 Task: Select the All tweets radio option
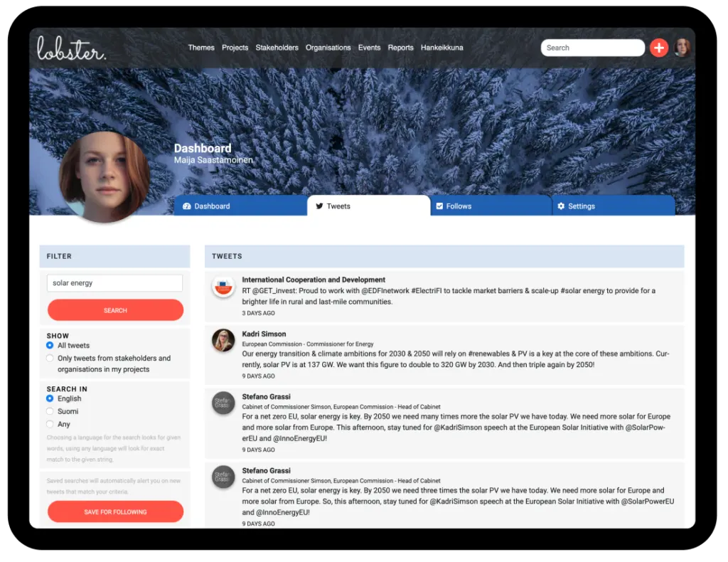pos(50,346)
